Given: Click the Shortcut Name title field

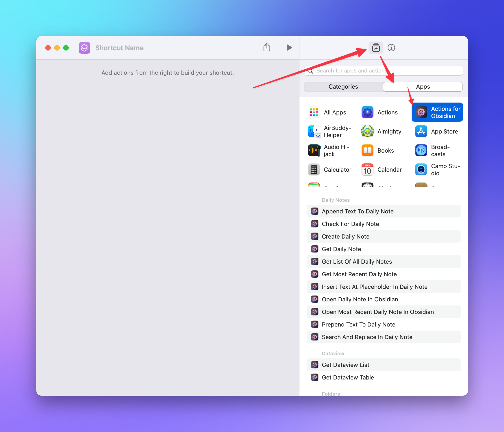Looking at the screenshot, I should 119,48.
